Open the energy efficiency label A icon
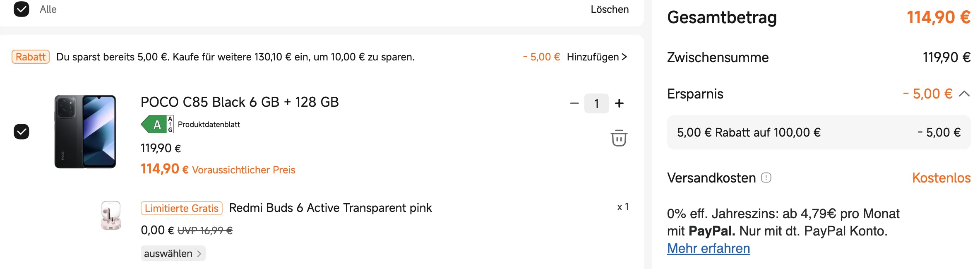980x269 pixels. tap(157, 124)
